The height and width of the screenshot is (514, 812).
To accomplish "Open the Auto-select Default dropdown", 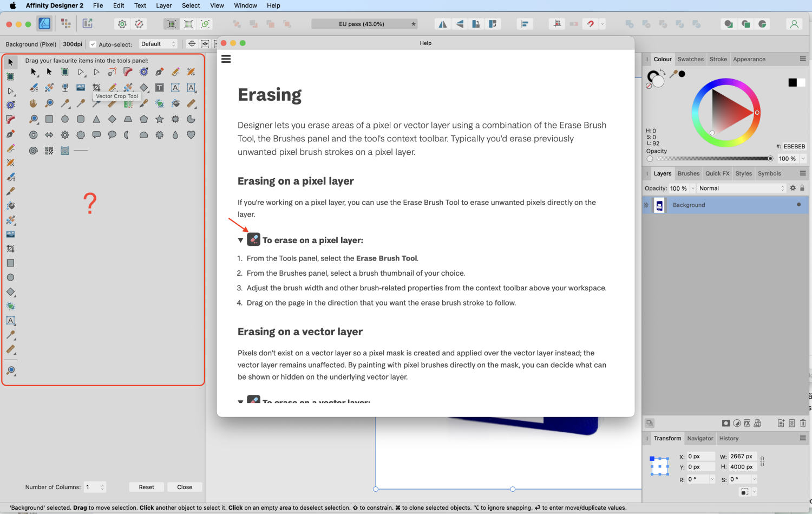I will click(x=158, y=44).
